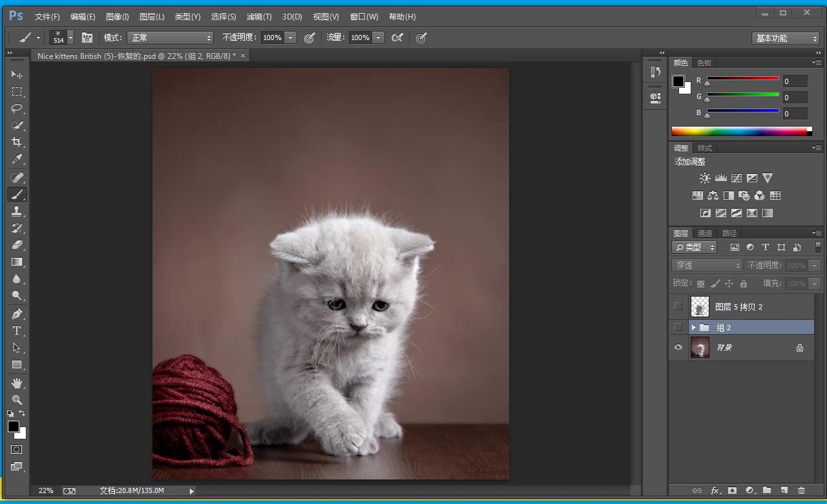
Task: Select the Dodge tool
Action: [x=17, y=295]
